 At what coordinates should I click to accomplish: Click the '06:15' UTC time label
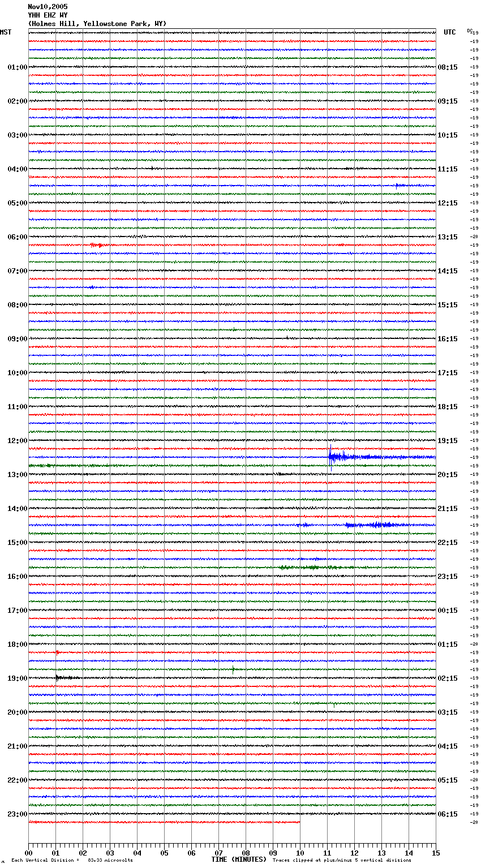(x=448, y=814)
